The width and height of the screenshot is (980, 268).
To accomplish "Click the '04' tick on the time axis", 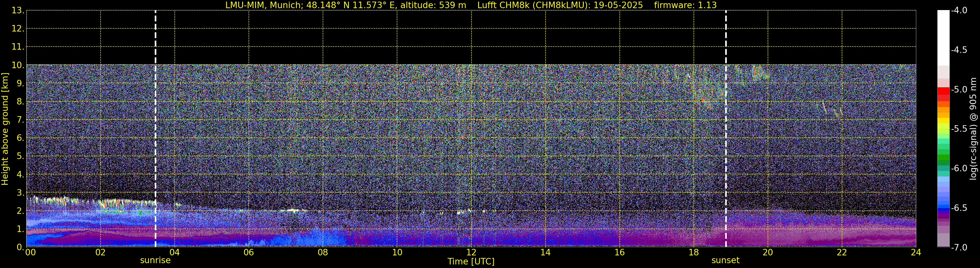I will pos(175,253).
